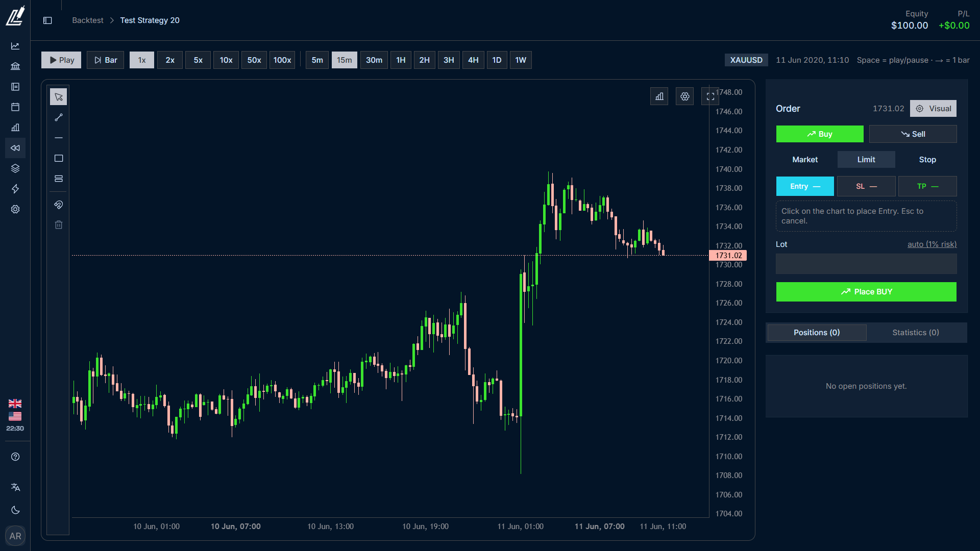
Task: Open the layers icon in the sidebar
Action: (x=15, y=168)
